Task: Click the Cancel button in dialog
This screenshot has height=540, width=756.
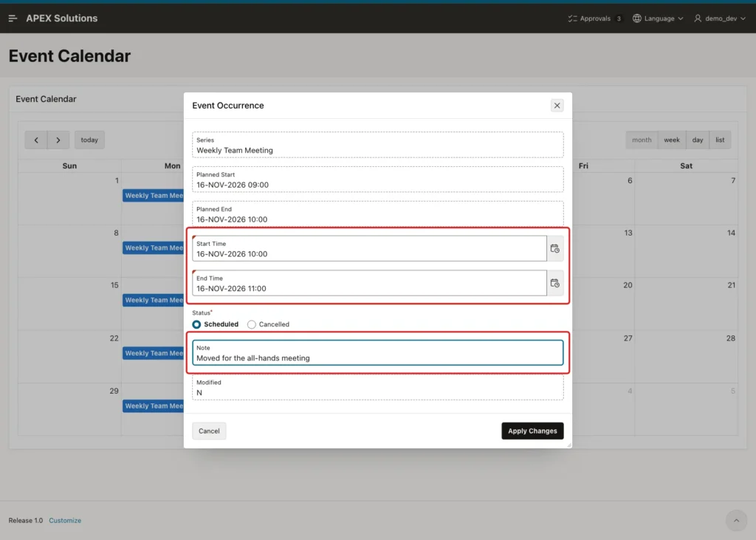Action: tap(209, 431)
